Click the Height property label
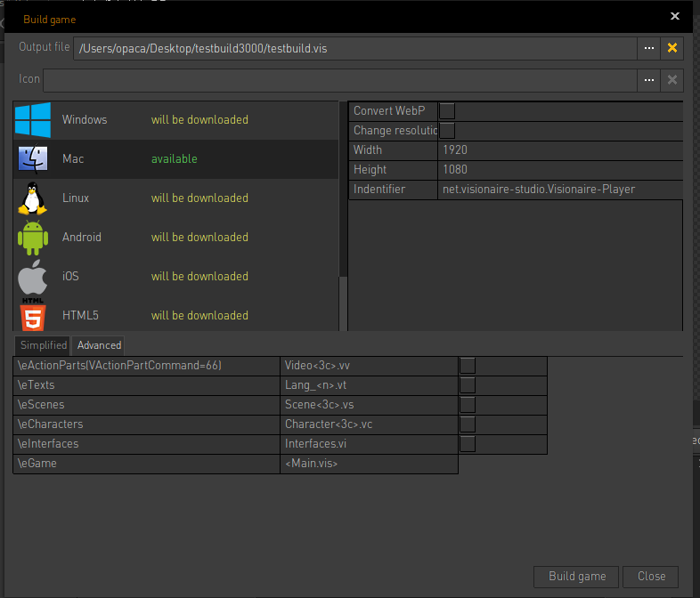The image size is (700, 598). click(370, 170)
